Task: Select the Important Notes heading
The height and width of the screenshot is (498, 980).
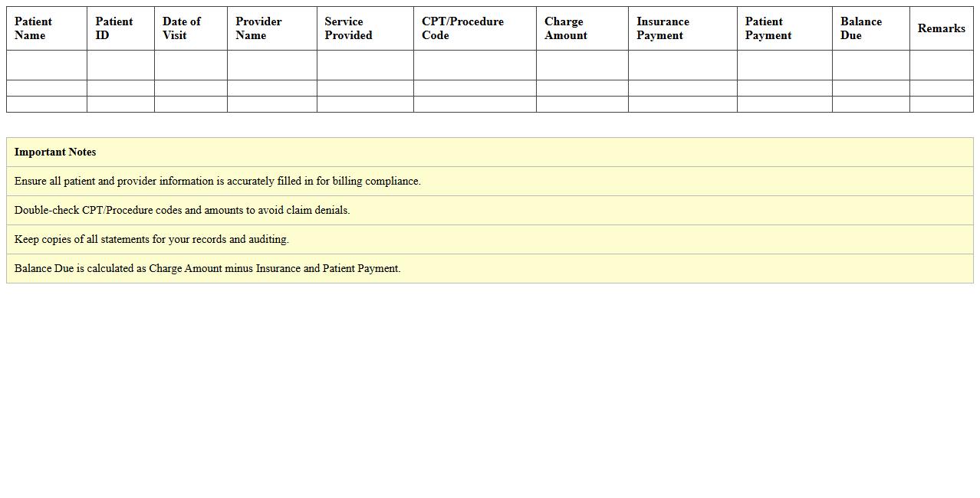Action: point(54,152)
